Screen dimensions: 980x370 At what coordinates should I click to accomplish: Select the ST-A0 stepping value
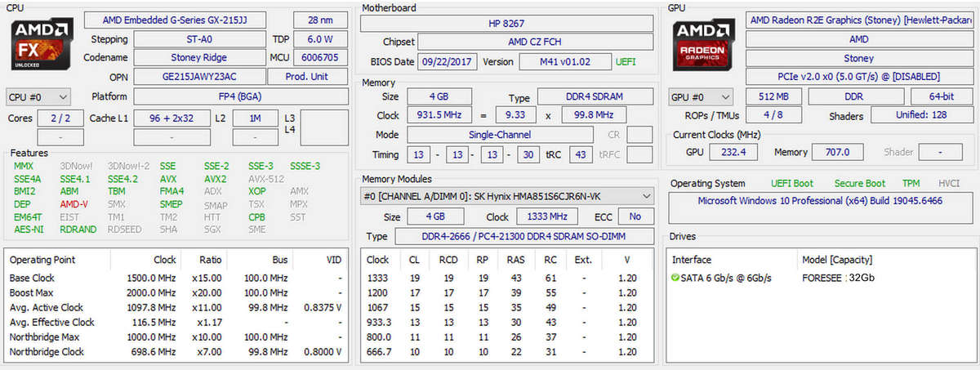pos(199,39)
